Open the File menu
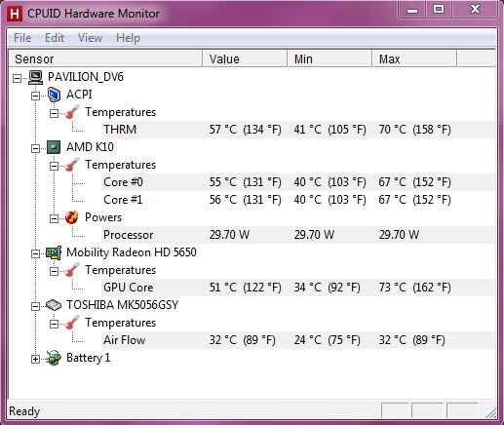The width and height of the screenshot is (504, 425). 22,38
